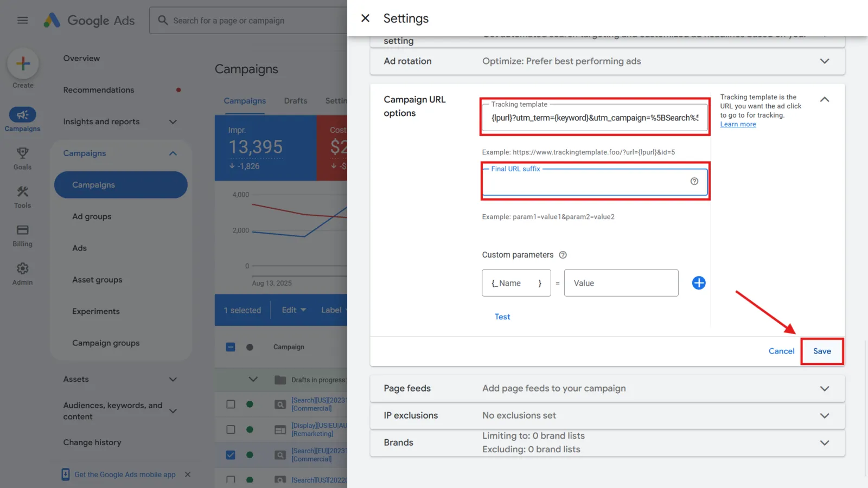The height and width of the screenshot is (488, 868).
Task: Check the [Display][US|EU|AU] Remarketing campaign checkbox
Action: pos(231,429)
